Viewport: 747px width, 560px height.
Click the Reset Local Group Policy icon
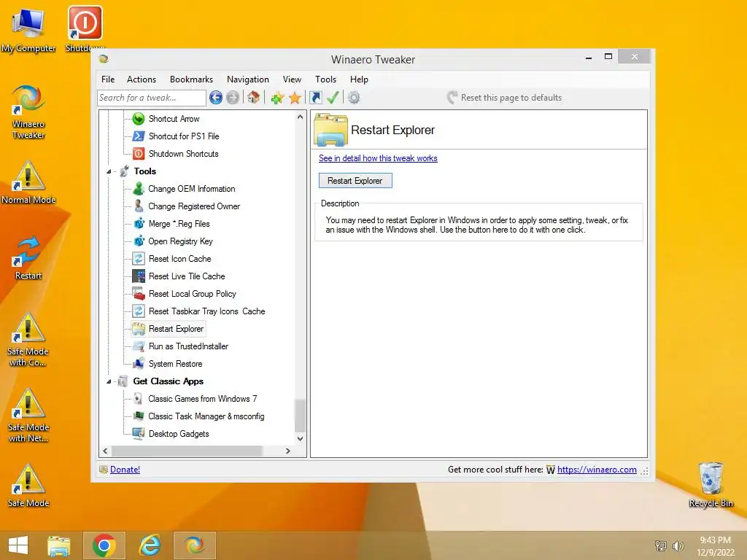tap(138, 294)
